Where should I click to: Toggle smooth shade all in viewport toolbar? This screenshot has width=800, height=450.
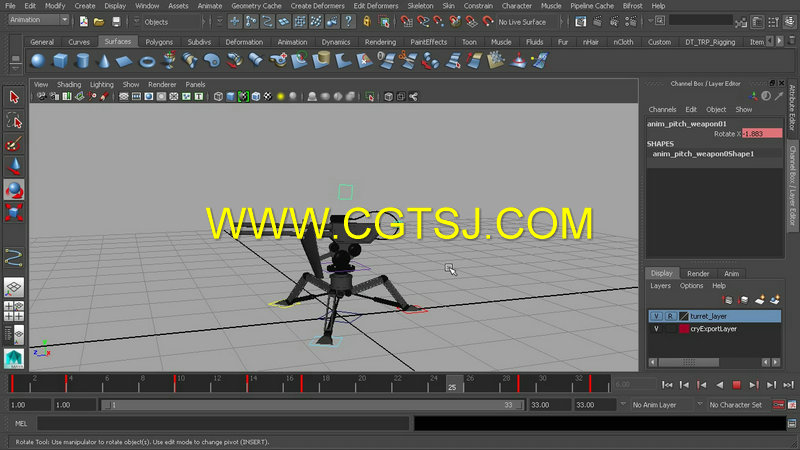(x=231, y=96)
